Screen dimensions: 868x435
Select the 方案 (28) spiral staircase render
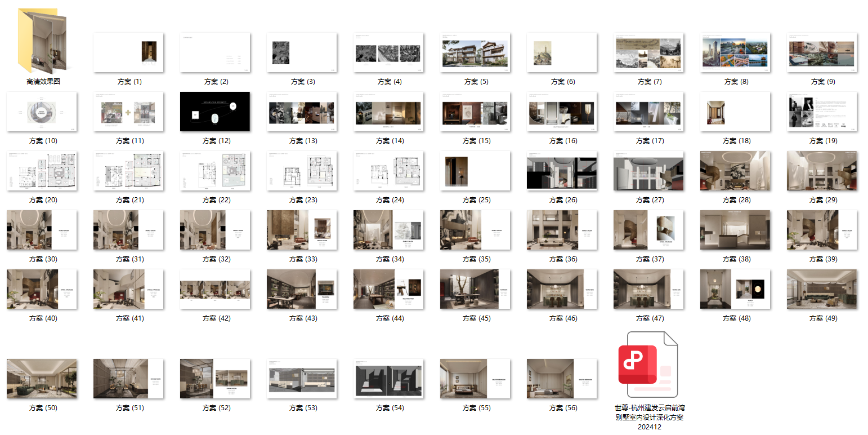coord(735,171)
